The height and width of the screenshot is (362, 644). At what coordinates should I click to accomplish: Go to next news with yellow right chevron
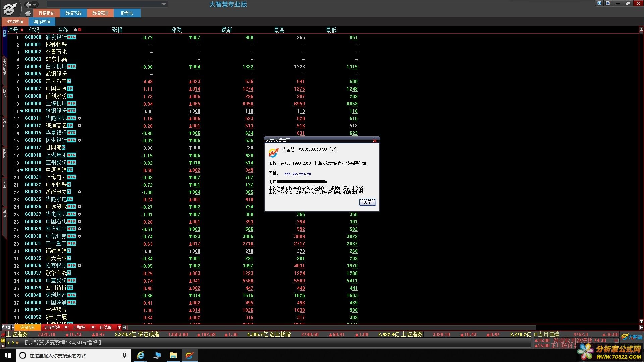13,343
